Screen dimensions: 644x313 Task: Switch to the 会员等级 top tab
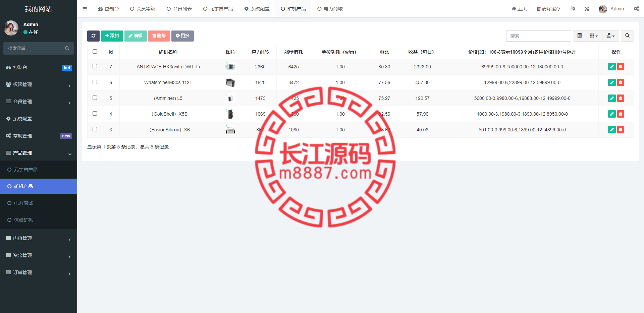pos(143,9)
